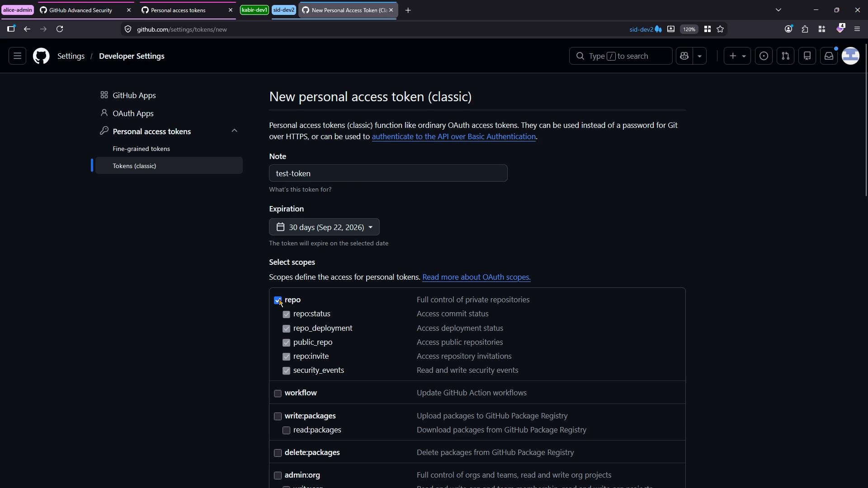Open the Create new plus menu
The width and height of the screenshot is (868, 488).
coord(737,56)
